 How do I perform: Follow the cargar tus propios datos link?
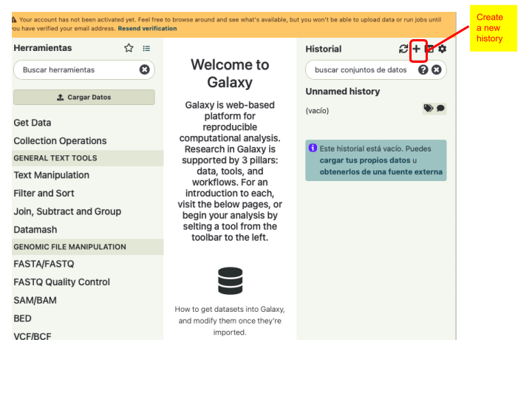[x=365, y=160]
